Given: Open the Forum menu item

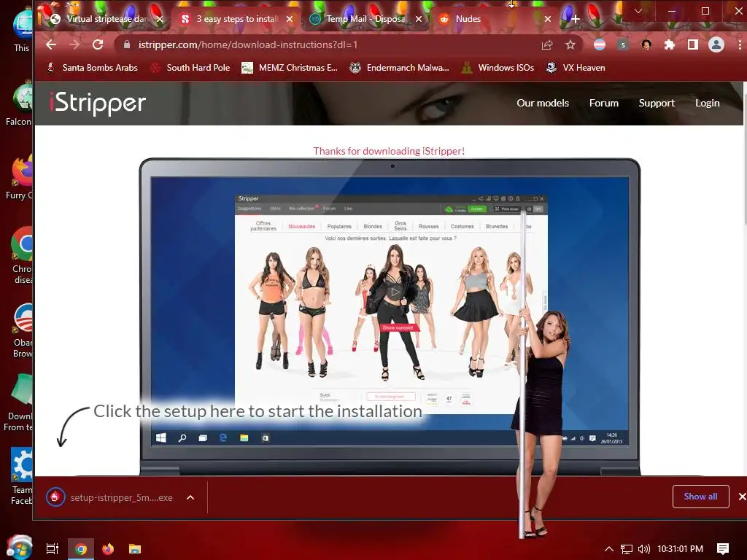Looking at the screenshot, I should click(x=603, y=103).
